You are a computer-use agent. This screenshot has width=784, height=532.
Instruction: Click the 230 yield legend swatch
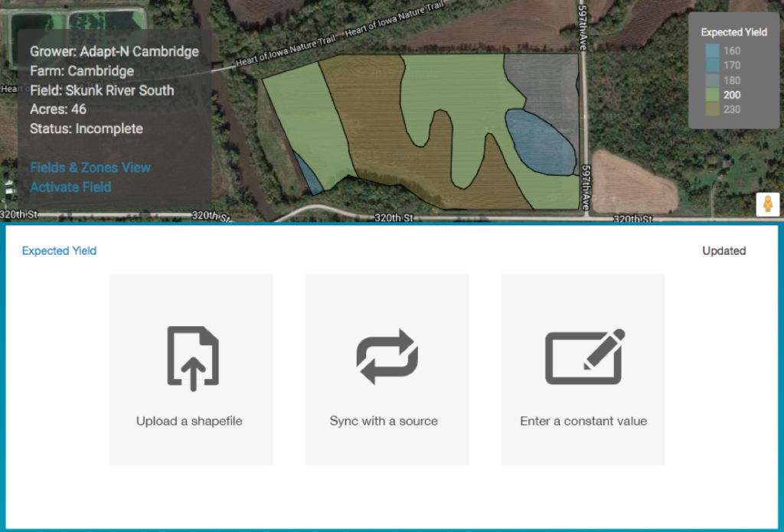pyautogui.click(x=712, y=109)
